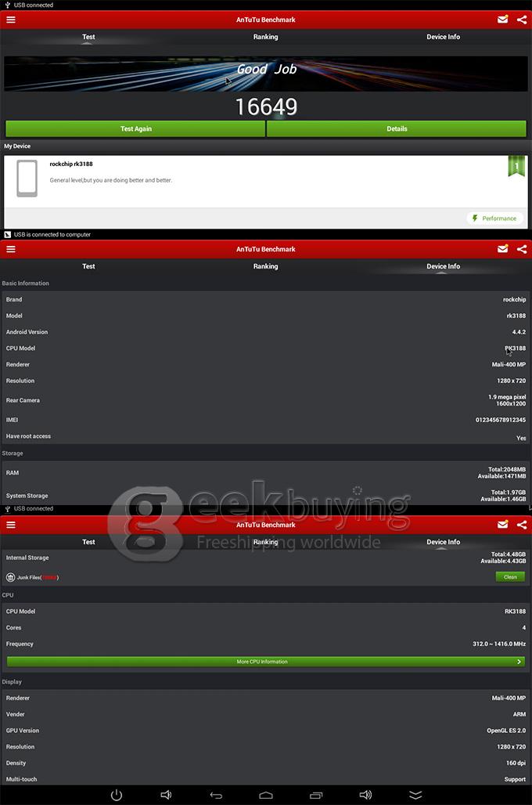Select the Vender row showing ARM
The image size is (532, 805).
coord(266,715)
